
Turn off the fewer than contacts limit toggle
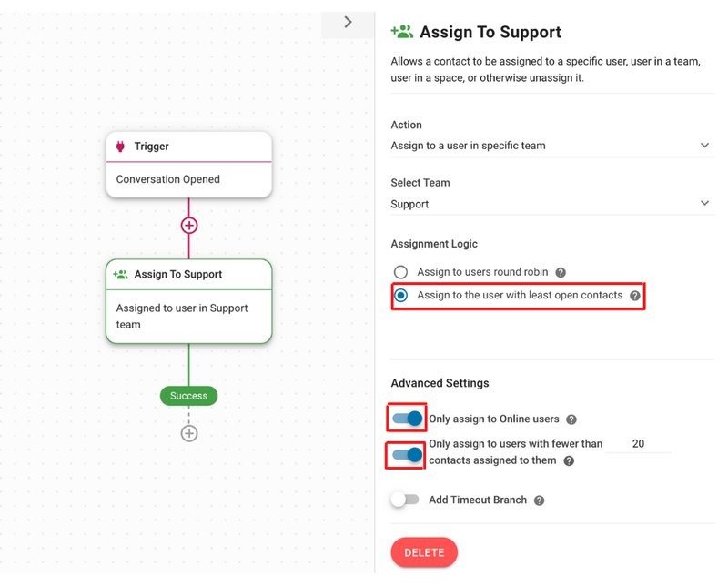pyautogui.click(x=406, y=453)
